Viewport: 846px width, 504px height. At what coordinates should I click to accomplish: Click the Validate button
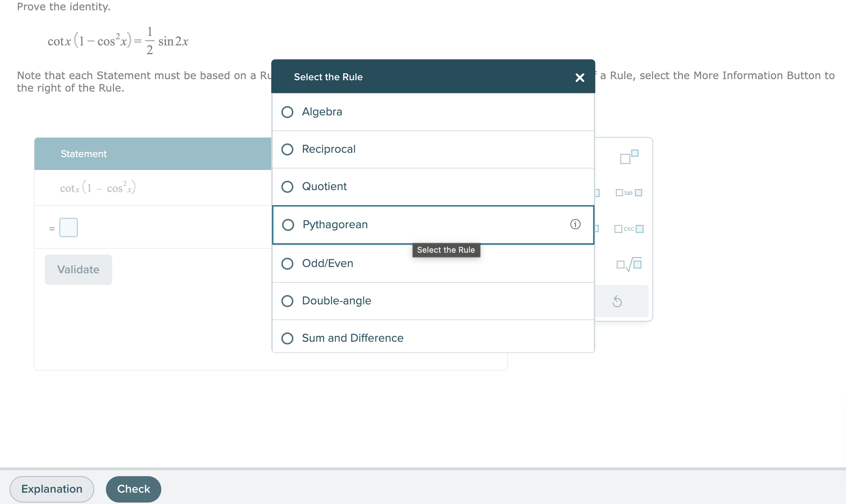[78, 269]
